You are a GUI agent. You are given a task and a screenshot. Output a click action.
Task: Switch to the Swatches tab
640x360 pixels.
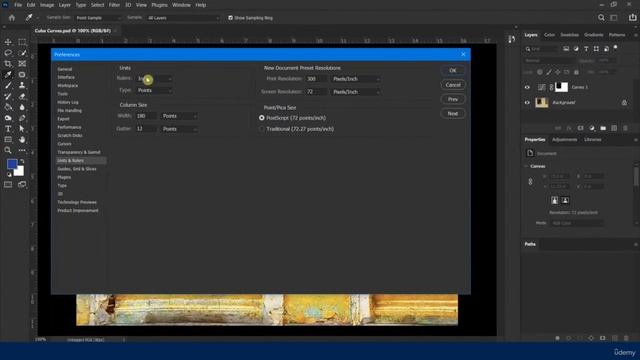[x=569, y=35]
